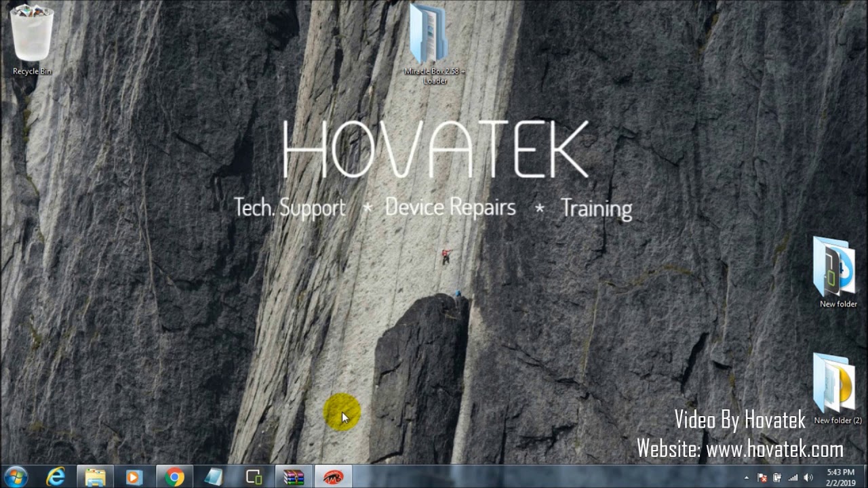Open Windows Explorer from the taskbar

pos(96,477)
